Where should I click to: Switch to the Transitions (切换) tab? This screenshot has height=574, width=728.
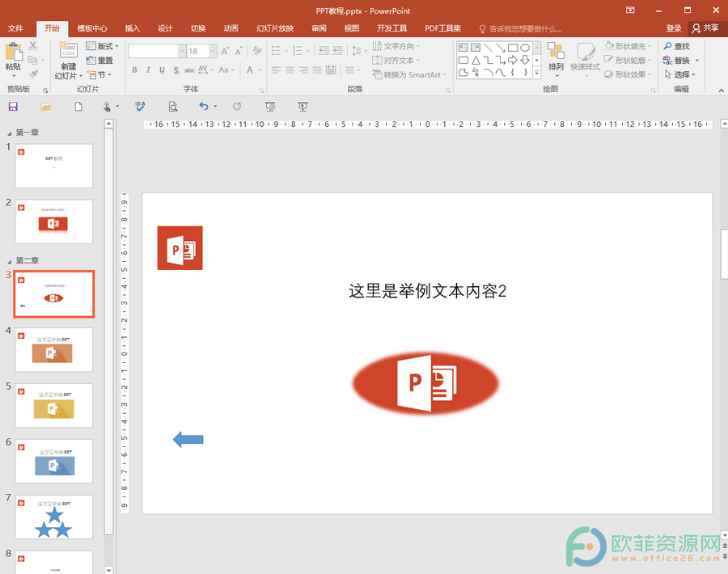198,28
